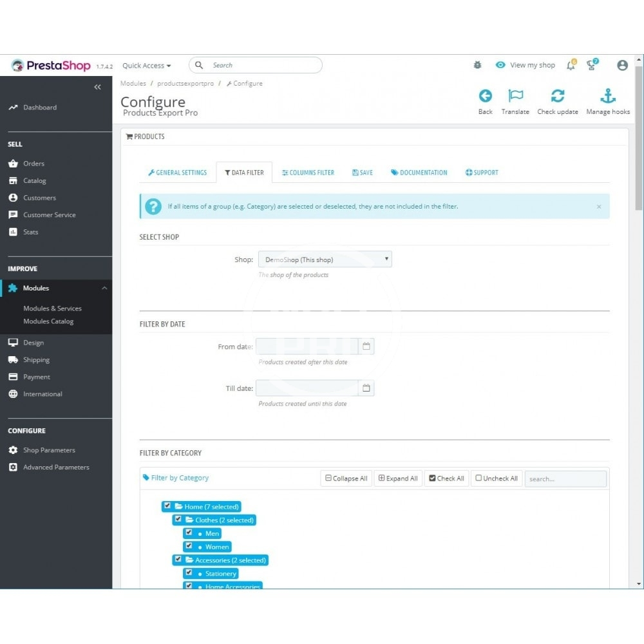Uncheck the Men category checkbox
Image resolution: width=644 pixels, height=644 pixels.
coord(189,533)
